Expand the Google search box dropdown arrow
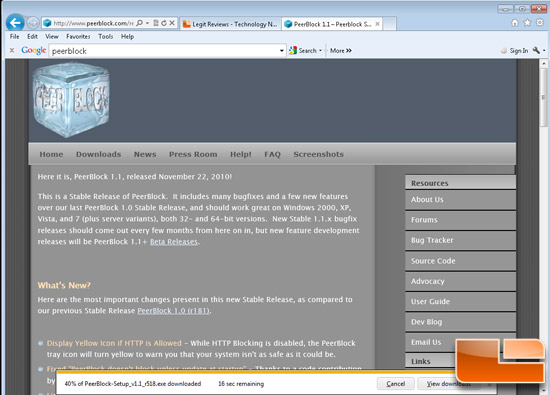Image resolution: width=550 pixels, height=395 pixels. point(281,51)
